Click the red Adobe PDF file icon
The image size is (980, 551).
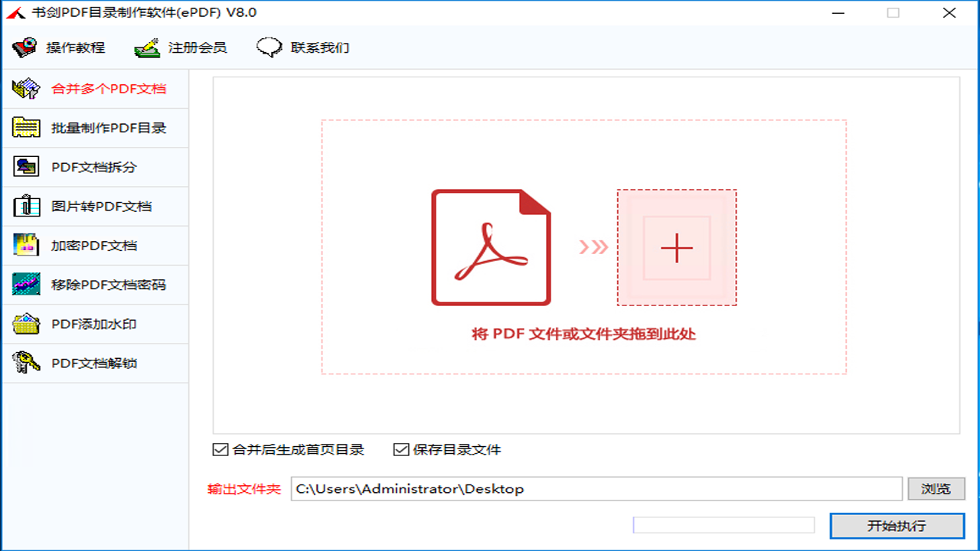490,247
